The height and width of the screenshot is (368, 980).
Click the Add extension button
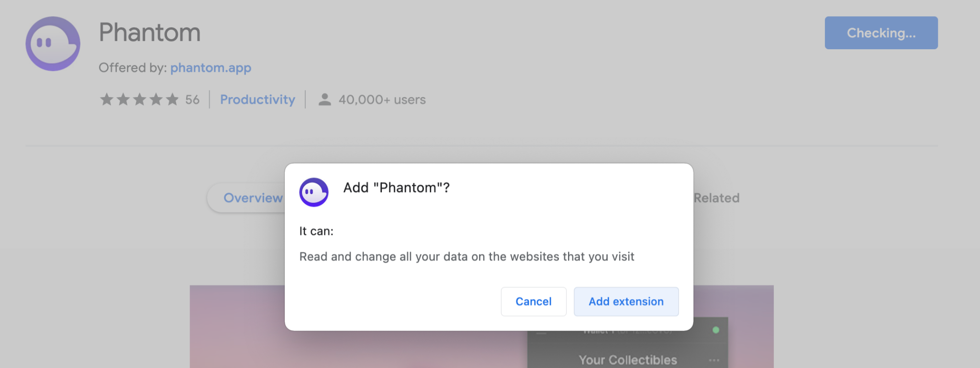coord(626,302)
